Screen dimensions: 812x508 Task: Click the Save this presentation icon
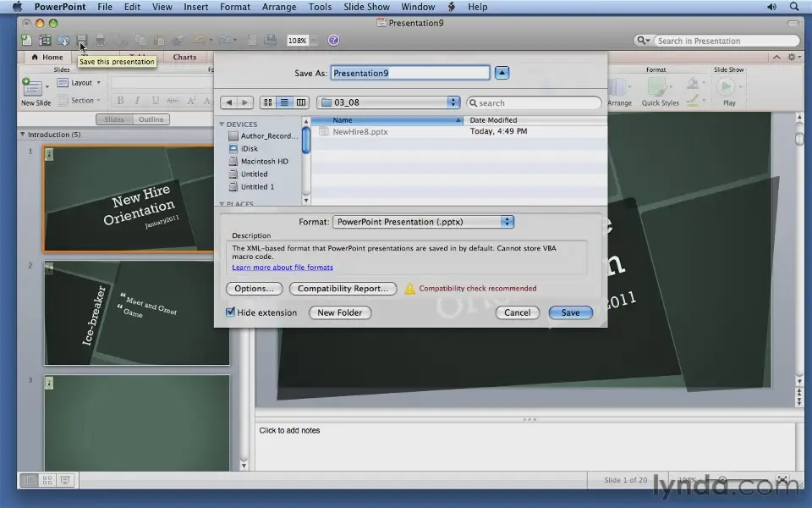pyautogui.click(x=82, y=40)
